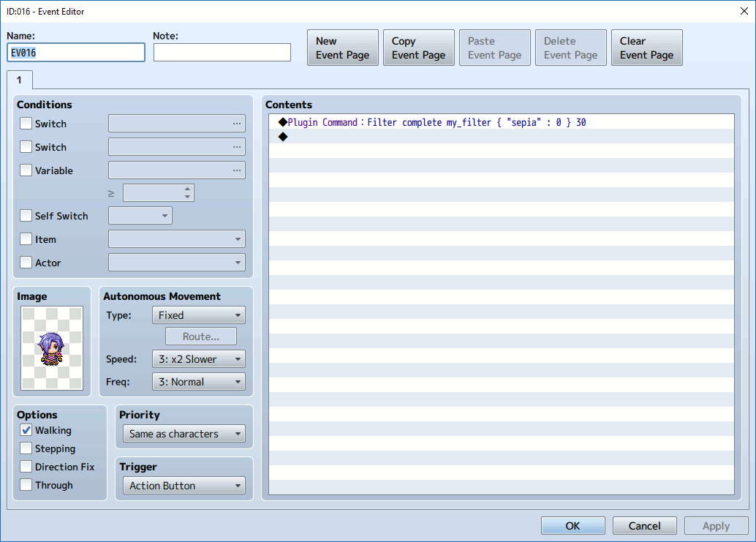Uncheck the Walking option

tap(26, 430)
